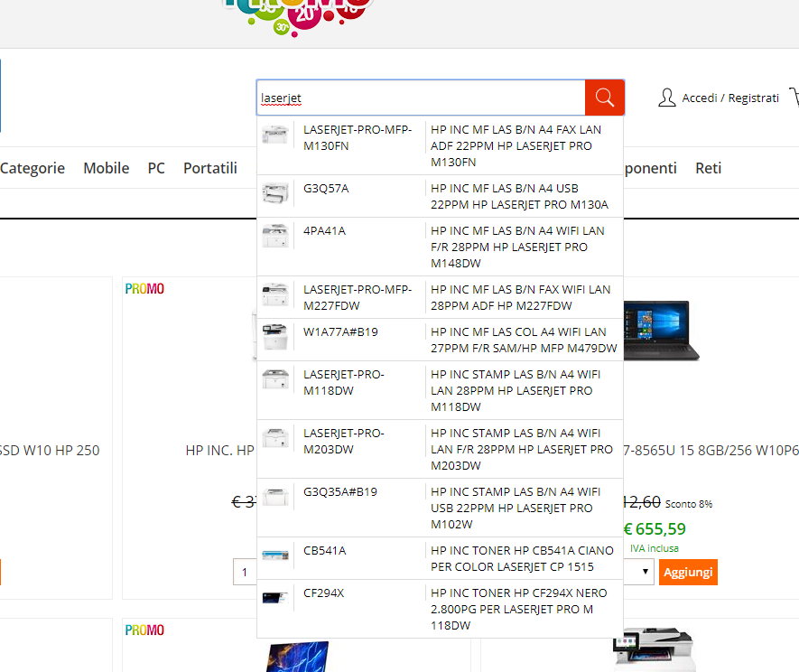This screenshot has width=799, height=672.
Task: Select 4PA41A printer thumbnail
Action: click(x=275, y=236)
